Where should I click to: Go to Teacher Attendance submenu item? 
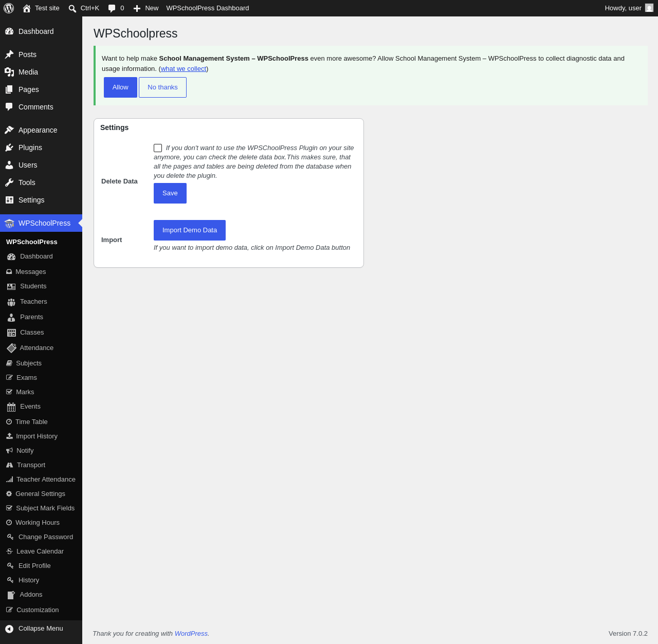pos(41,479)
